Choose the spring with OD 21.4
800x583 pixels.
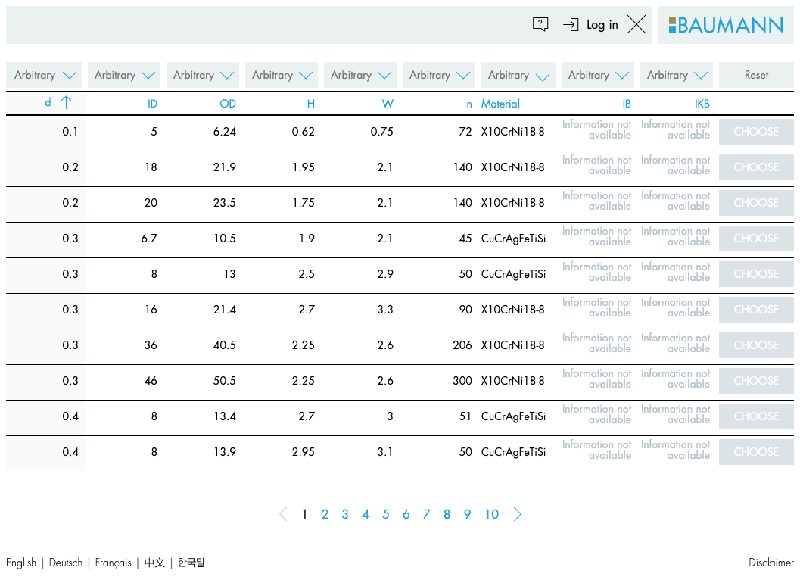[756, 309]
